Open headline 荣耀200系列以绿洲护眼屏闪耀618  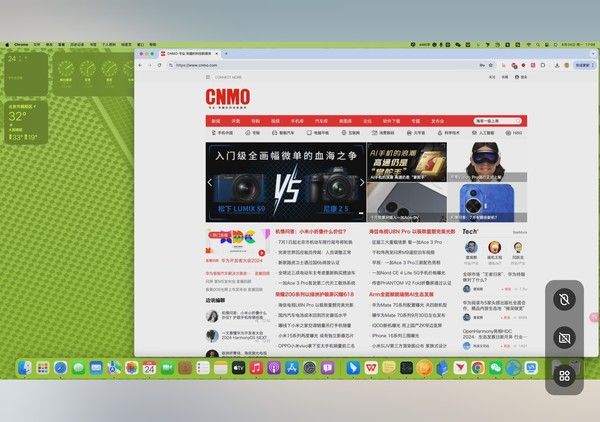pyautogui.click(x=315, y=295)
